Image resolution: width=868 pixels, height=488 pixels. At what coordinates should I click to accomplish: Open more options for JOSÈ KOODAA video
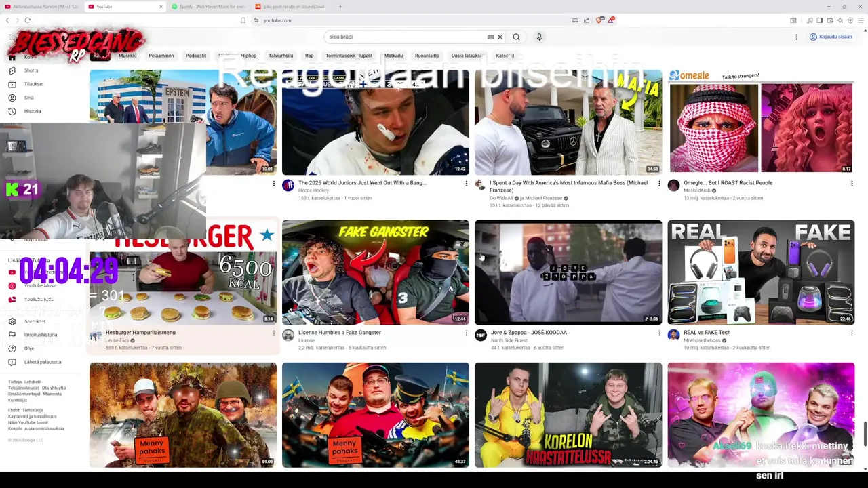(658, 333)
